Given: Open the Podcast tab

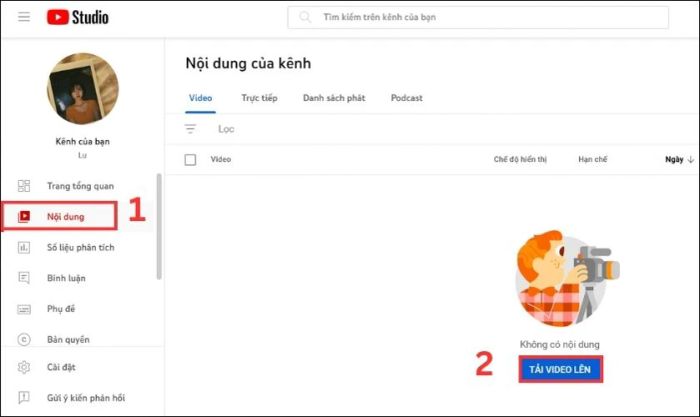Looking at the screenshot, I should (x=407, y=98).
